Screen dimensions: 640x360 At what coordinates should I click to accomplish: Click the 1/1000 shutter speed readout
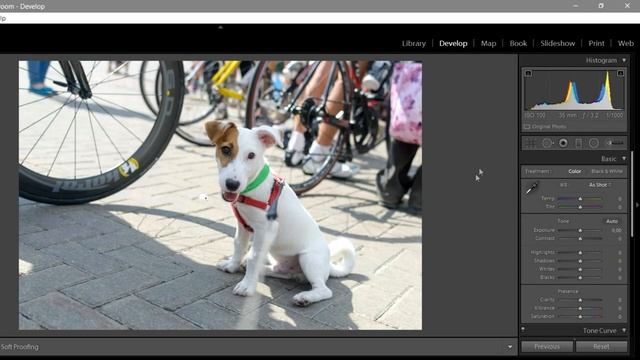click(x=615, y=116)
